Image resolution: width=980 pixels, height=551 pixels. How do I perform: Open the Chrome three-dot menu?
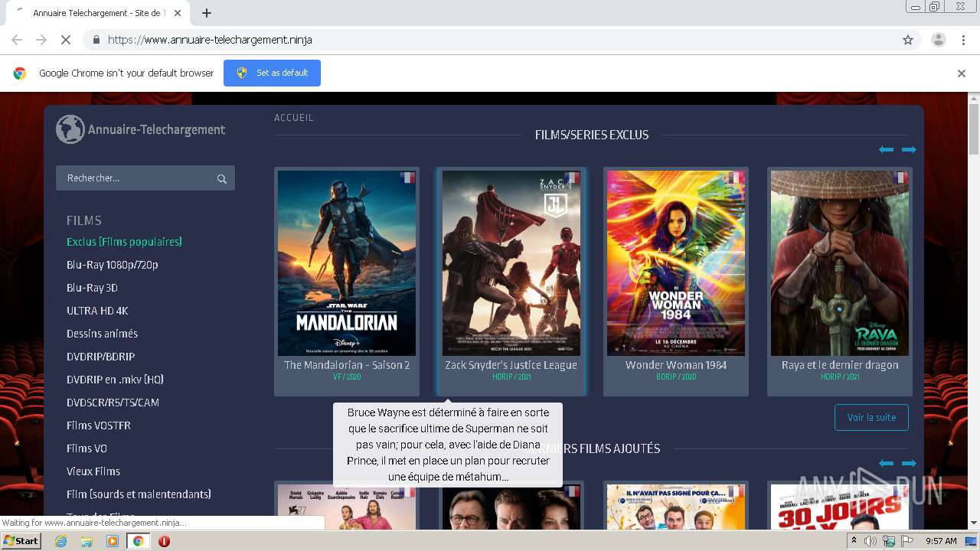[963, 40]
